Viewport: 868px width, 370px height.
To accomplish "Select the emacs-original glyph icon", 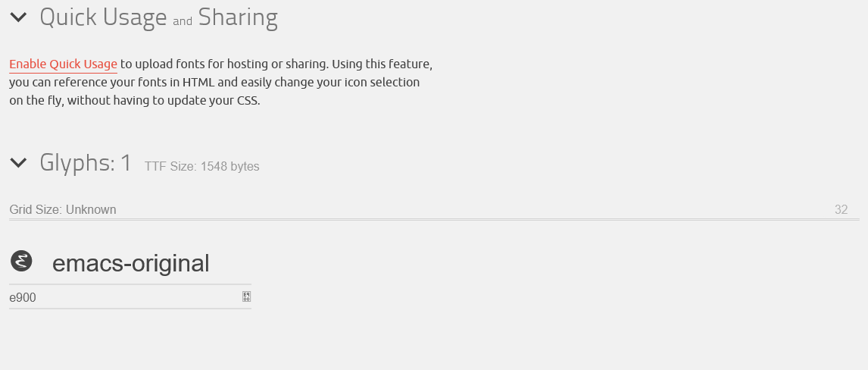I will [x=21, y=261].
